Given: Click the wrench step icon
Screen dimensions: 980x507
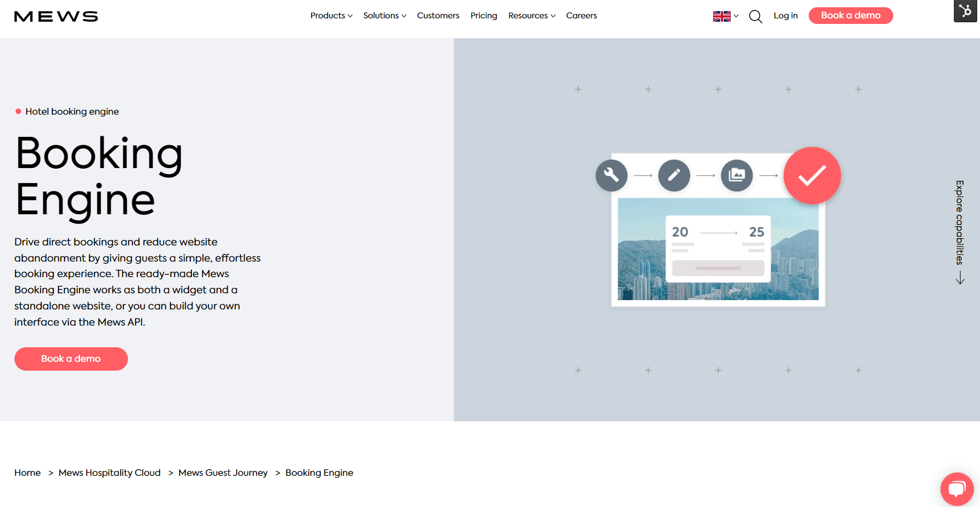Looking at the screenshot, I should click(x=611, y=175).
